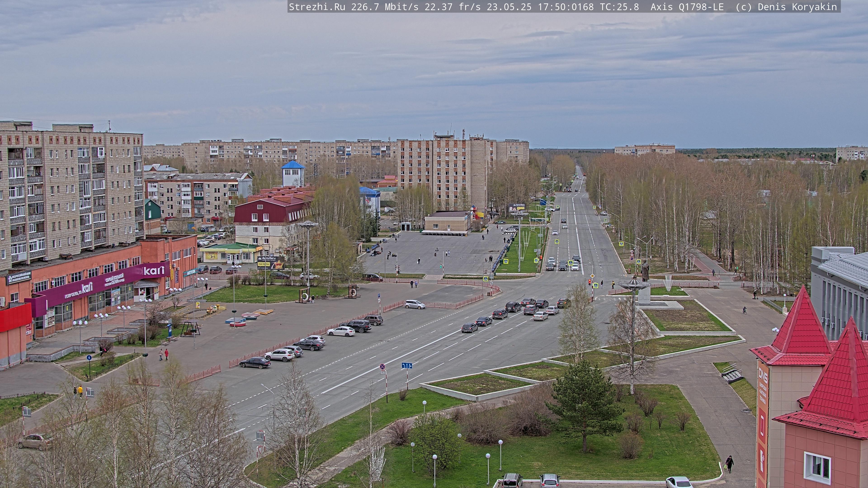Select the "TC:25.8" temperature reading
The height and width of the screenshot is (488, 868).
(x=619, y=7)
